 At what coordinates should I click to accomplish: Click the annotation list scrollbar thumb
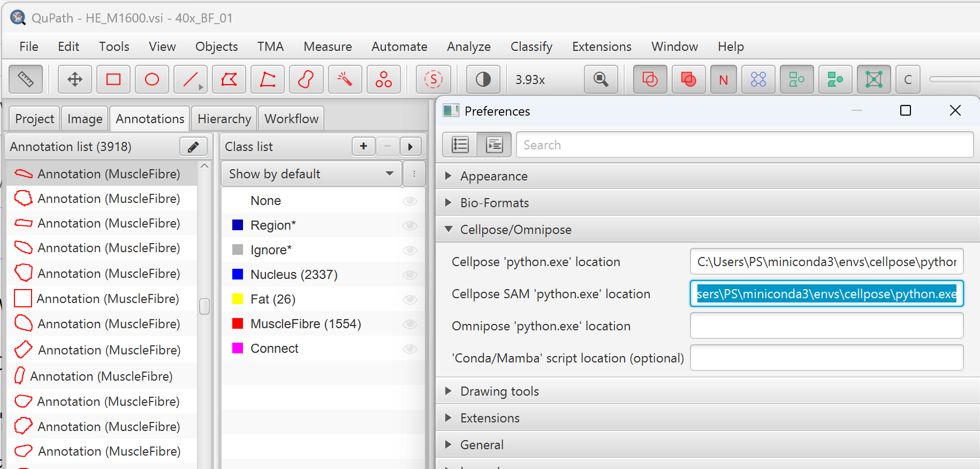[204, 306]
